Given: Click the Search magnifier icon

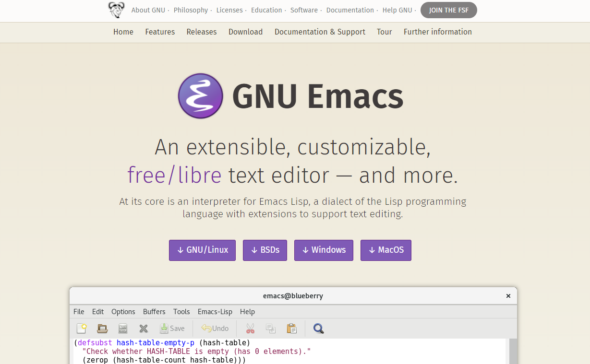Looking at the screenshot, I should [x=318, y=329].
